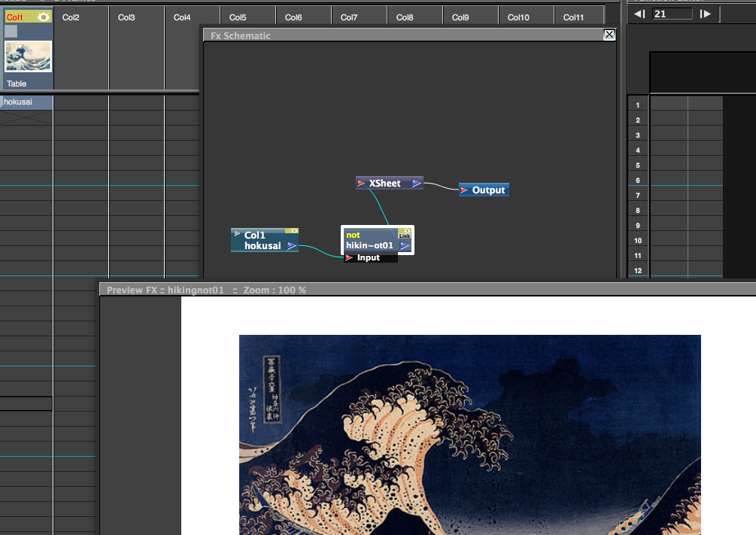Click the XSheet node's blue output port

click(416, 183)
